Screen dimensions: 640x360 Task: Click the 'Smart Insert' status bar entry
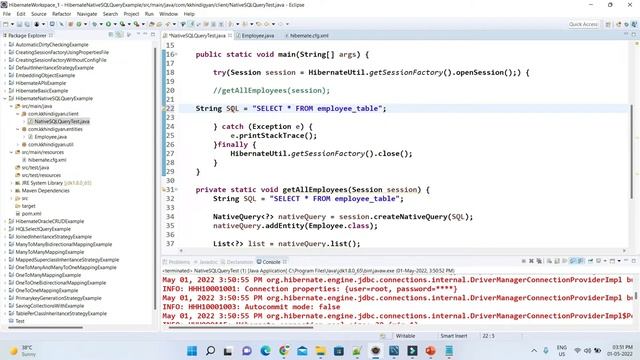coord(453,336)
